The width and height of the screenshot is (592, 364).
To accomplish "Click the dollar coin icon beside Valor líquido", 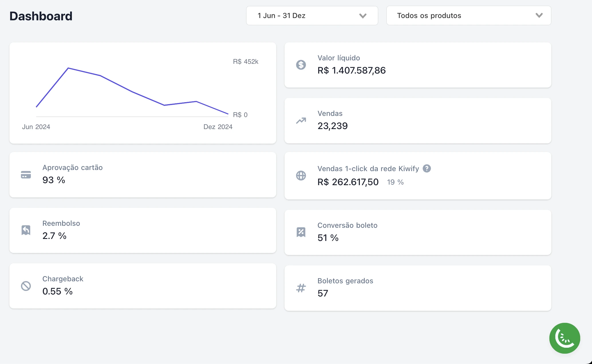I will click(x=301, y=65).
